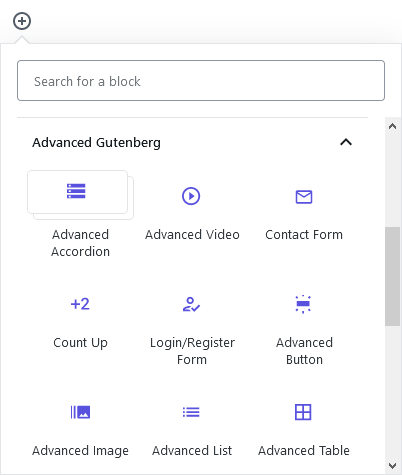Click the block list scrollbar thumb
The image size is (402, 475).
point(392,276)
